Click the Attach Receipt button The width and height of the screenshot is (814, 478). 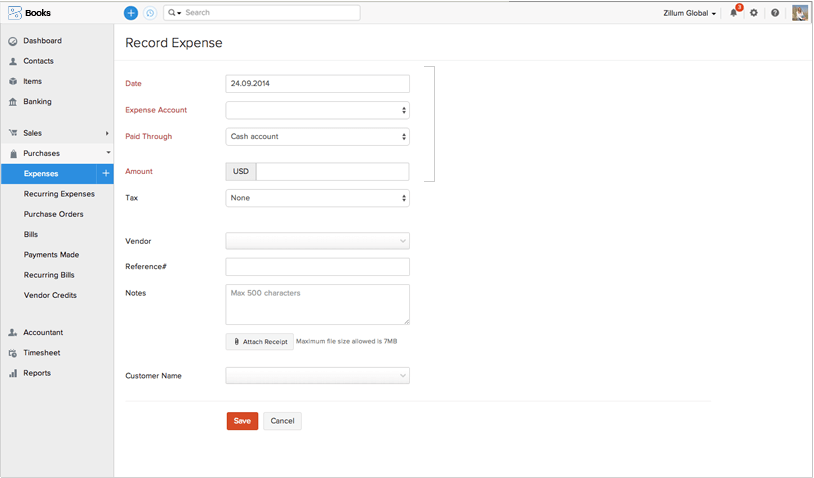click(260, 342)
